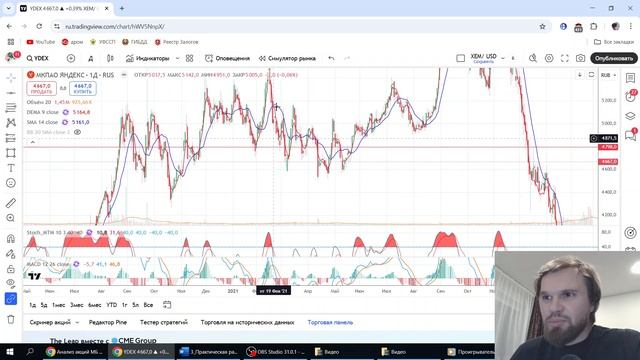Select the crosshair cursor tool
Screen dimensions: 640x360
tap(11, 78)
